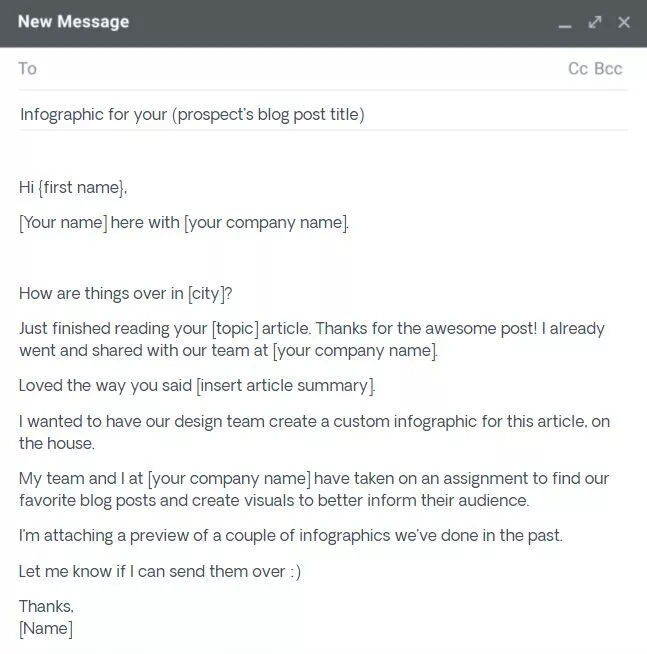Add Cc recipients
Image resolution: width=647 pixels, height=654 pixels.
point(578,69)
